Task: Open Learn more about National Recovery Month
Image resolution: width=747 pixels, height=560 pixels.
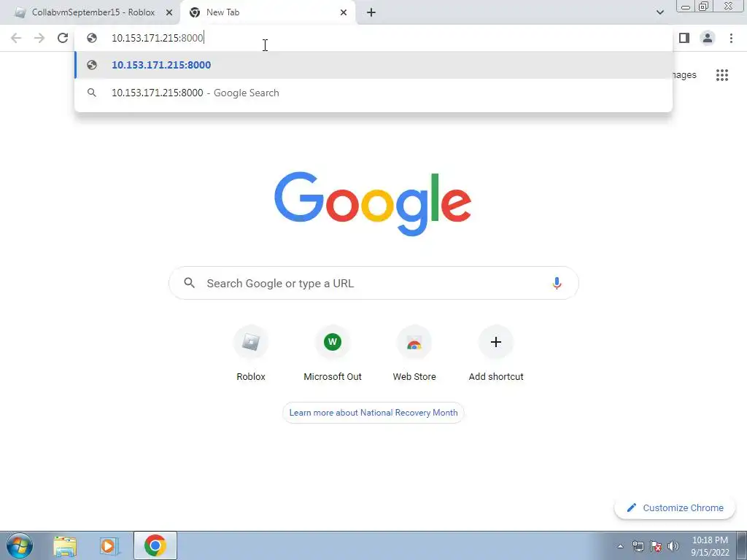Action: click(x=373, y=413)
